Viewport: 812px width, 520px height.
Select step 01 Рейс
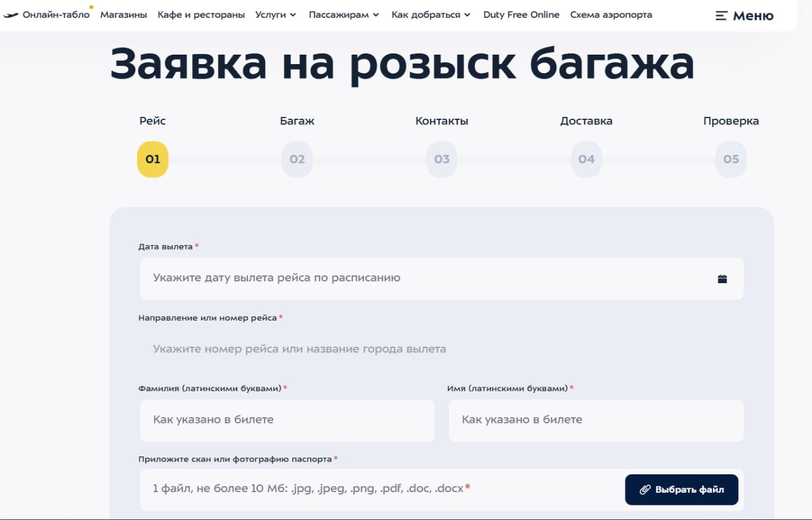pyautogui.click(x=153, y=159)
